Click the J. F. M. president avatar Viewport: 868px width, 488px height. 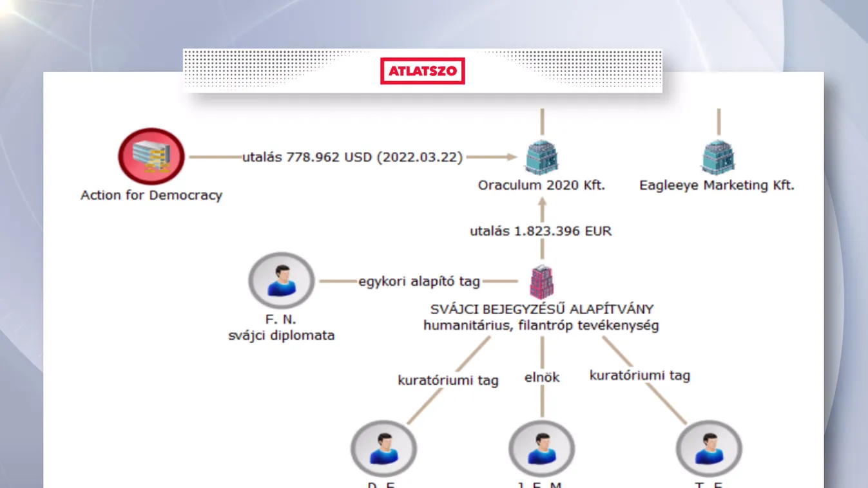pyautogui.click(x=541, y=449)
